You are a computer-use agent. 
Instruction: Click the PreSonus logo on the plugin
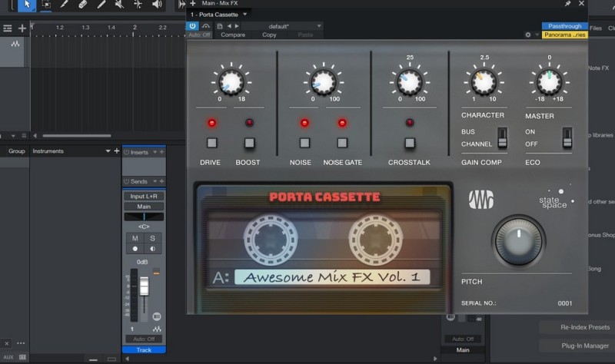pyautogui.click(x=481, y=200)
